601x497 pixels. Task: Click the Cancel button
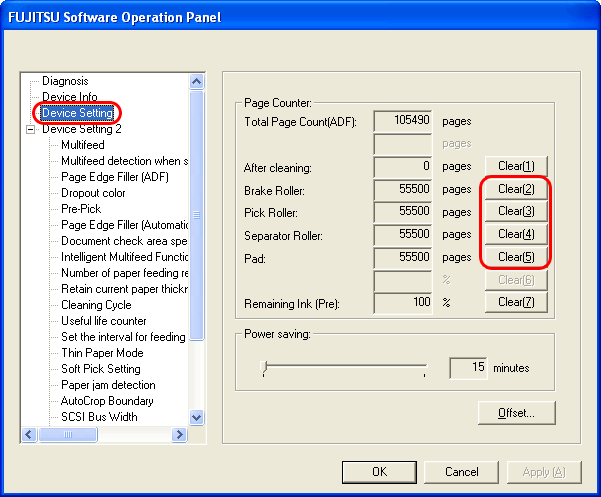[461, 472]
